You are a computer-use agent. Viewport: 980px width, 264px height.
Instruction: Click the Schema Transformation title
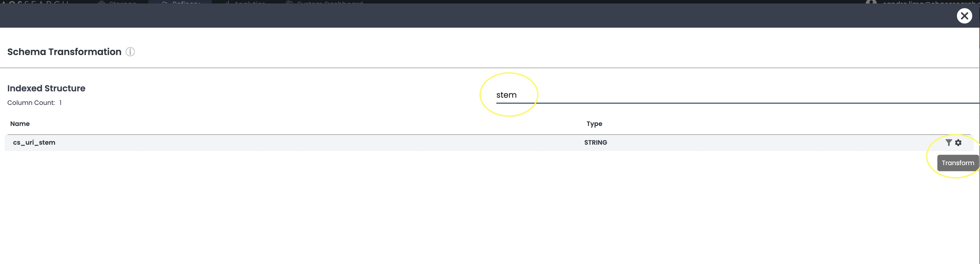click(x=64, y=52)
